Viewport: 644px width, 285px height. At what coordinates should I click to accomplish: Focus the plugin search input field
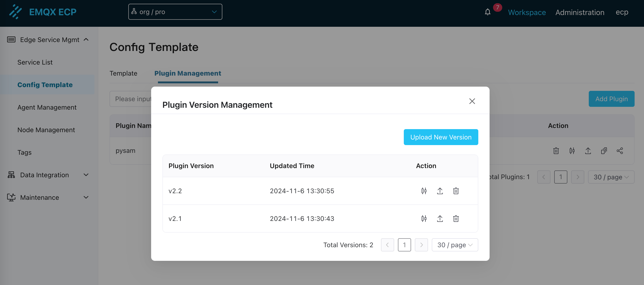pyautogui.click(x=130, y=99)
